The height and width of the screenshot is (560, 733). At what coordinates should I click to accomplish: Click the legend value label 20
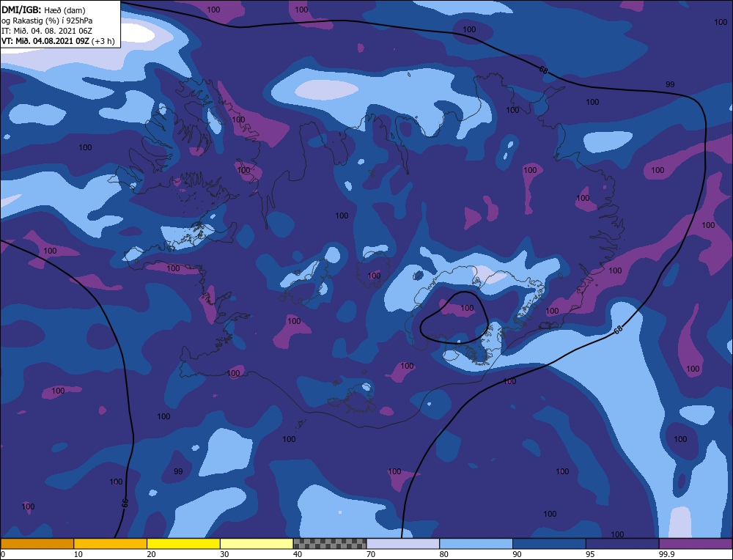coord(151,554)
